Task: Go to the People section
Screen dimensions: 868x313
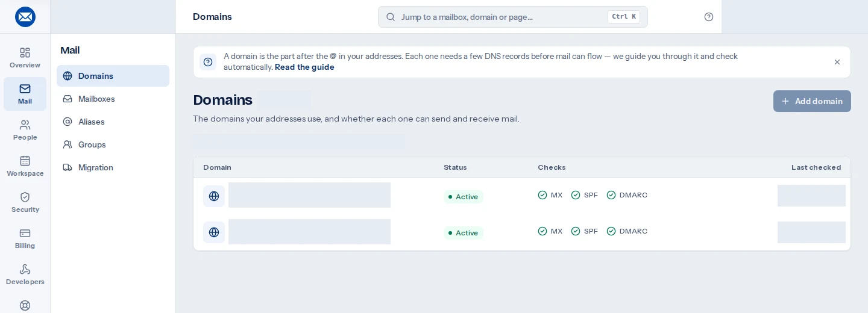Action: (25, 130)
